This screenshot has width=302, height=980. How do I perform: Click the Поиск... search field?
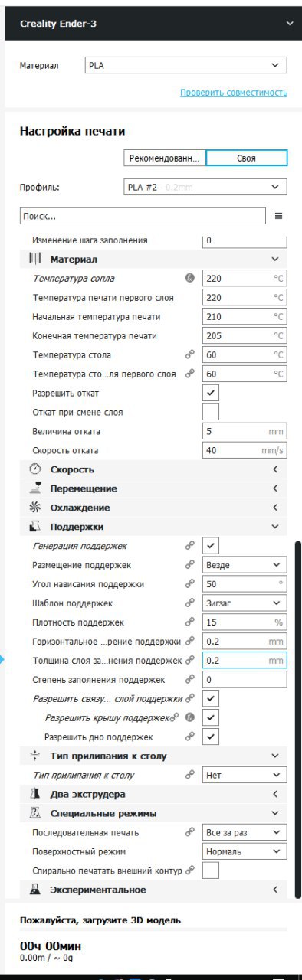[143, 216]
